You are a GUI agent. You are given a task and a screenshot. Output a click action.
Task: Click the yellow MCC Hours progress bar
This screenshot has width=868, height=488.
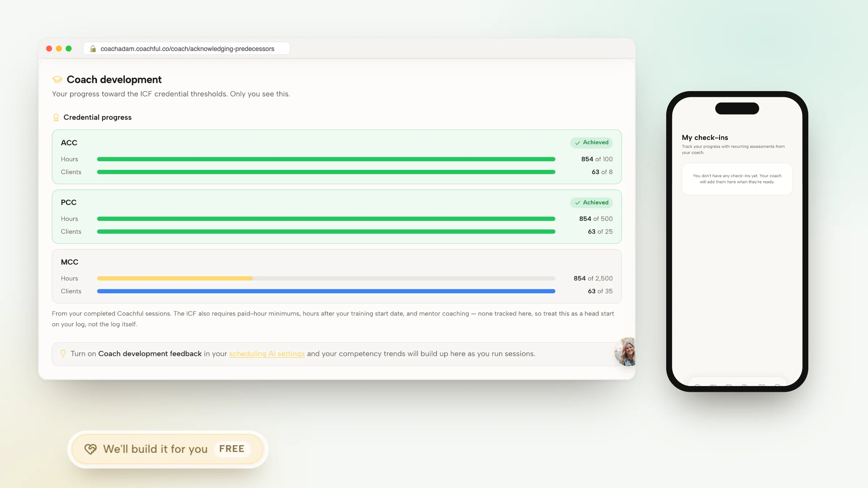(x=326, y=278)
